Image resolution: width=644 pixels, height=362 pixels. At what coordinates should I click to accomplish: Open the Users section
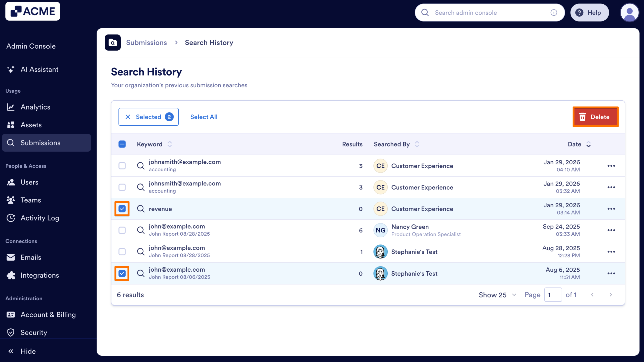[x=29, y=182]
